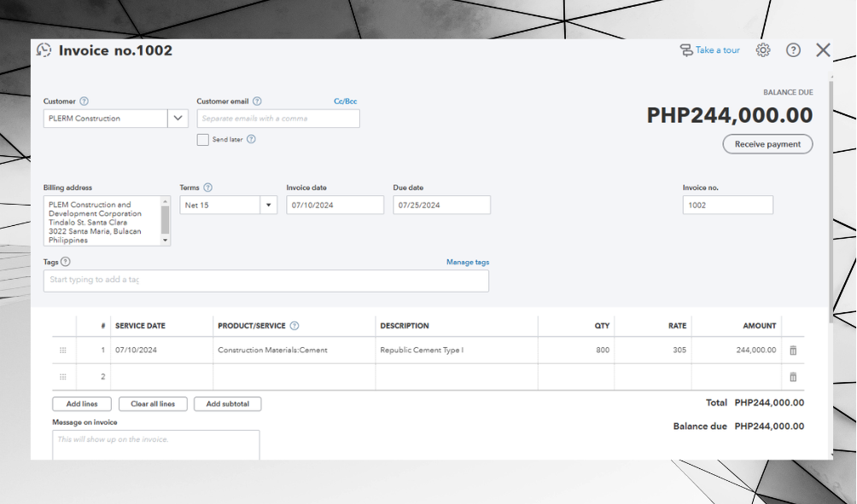Viewport: 857px width, 504px height.
Task: Click the Clear all lines button
Action: click(x=153, y=404)
